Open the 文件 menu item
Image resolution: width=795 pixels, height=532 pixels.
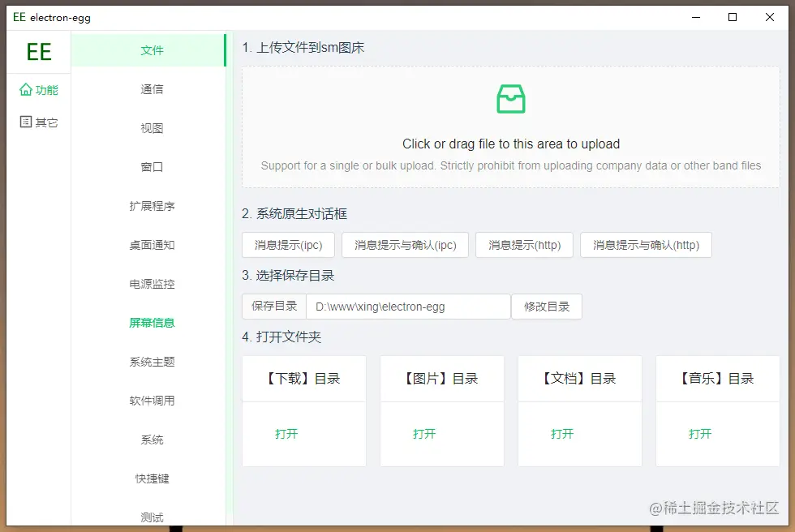point(148,50)
